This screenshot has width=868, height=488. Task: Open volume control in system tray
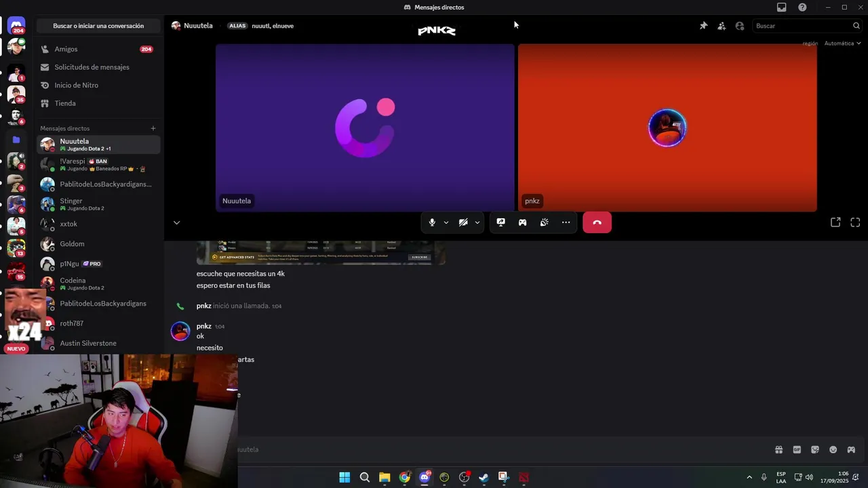(x=809, y=477)
